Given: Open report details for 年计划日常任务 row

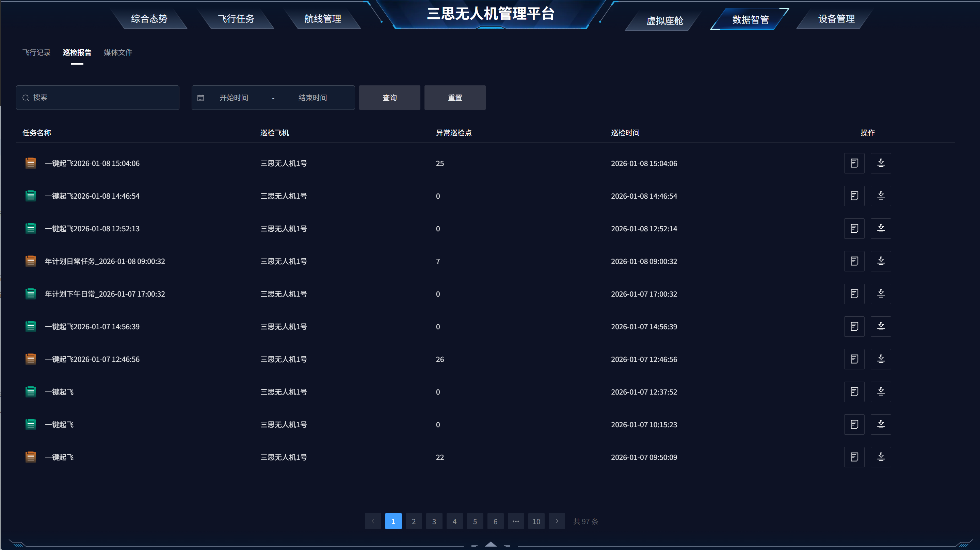Looking at the screenshot, I should (x=854, y=261).
